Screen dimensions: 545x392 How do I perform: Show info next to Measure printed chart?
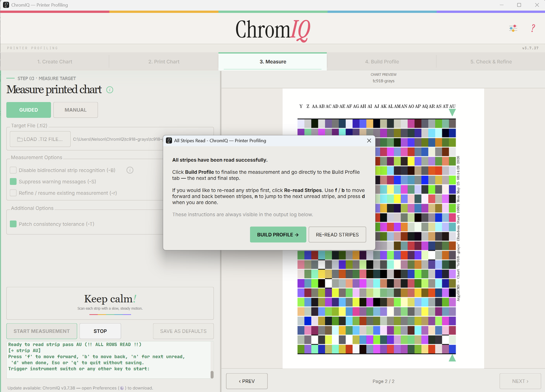[x=109, y=90]
